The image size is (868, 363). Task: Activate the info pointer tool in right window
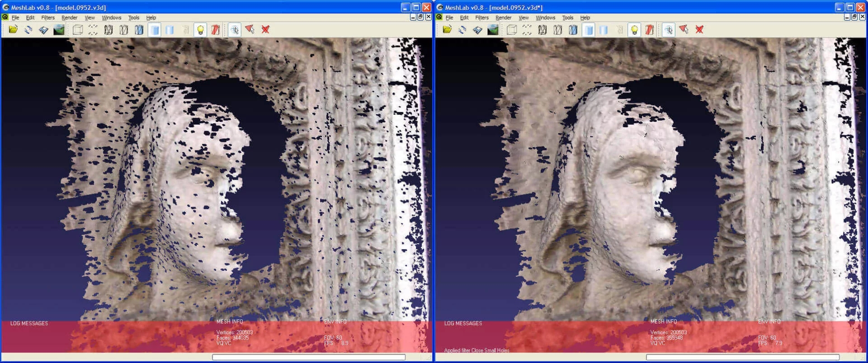click(x=669, y=30)
